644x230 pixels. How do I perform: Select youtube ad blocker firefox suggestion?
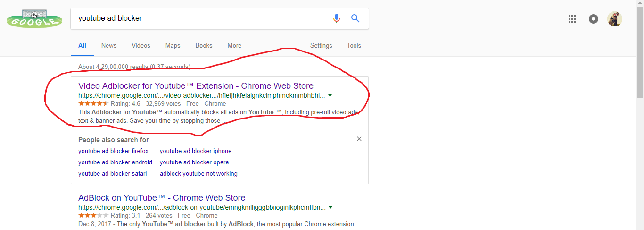[x=113, y=151]
